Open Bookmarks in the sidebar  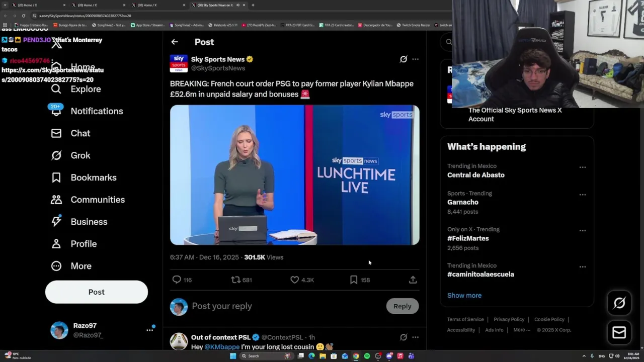(84, 177)
